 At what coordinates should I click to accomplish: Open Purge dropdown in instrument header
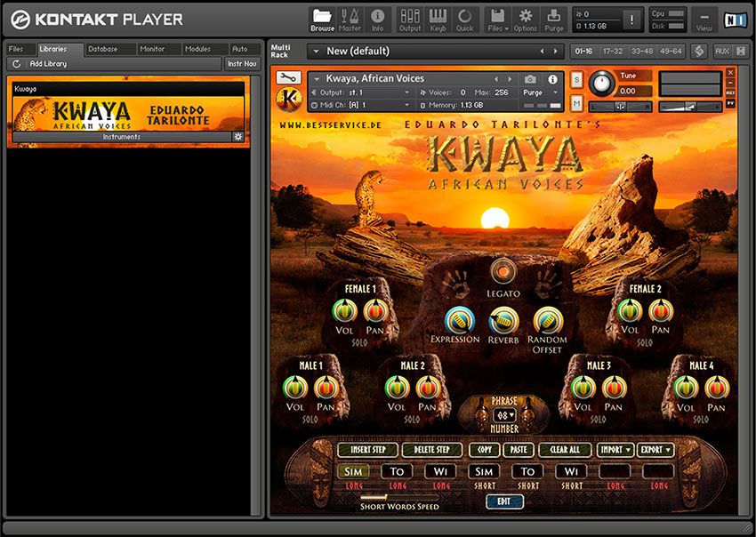541,92
